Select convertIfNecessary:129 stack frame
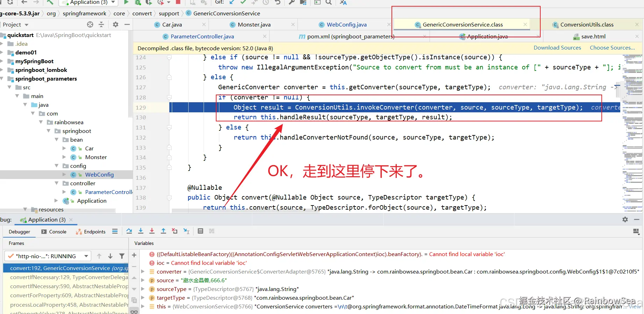The width and height of the screenshot is (644, 314). (66, 277)
